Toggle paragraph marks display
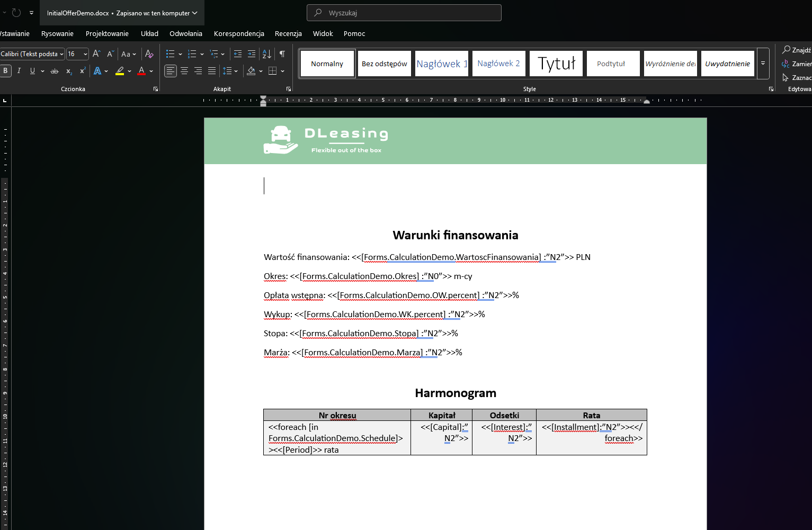The image size is (812, 530). click(282, 54)
